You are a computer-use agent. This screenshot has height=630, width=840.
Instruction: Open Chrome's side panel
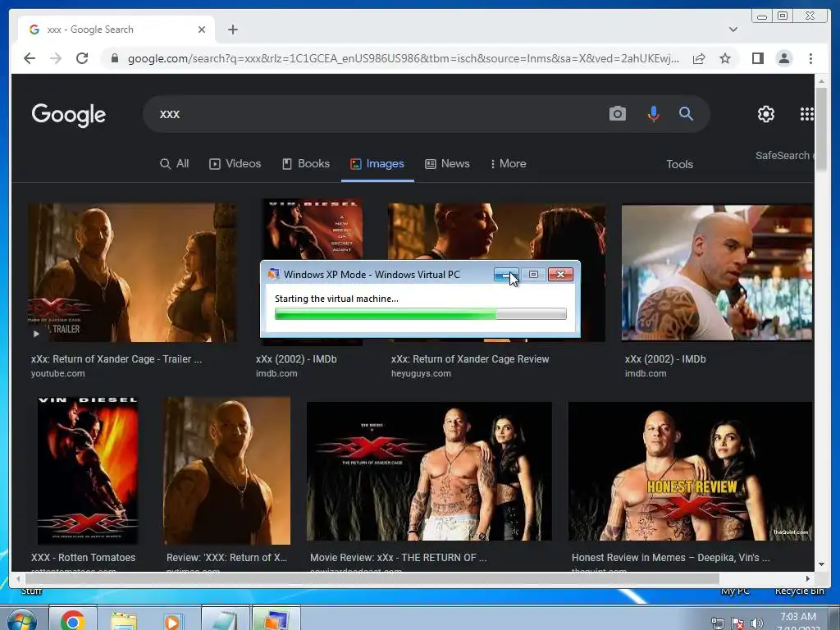click(757, 58)
